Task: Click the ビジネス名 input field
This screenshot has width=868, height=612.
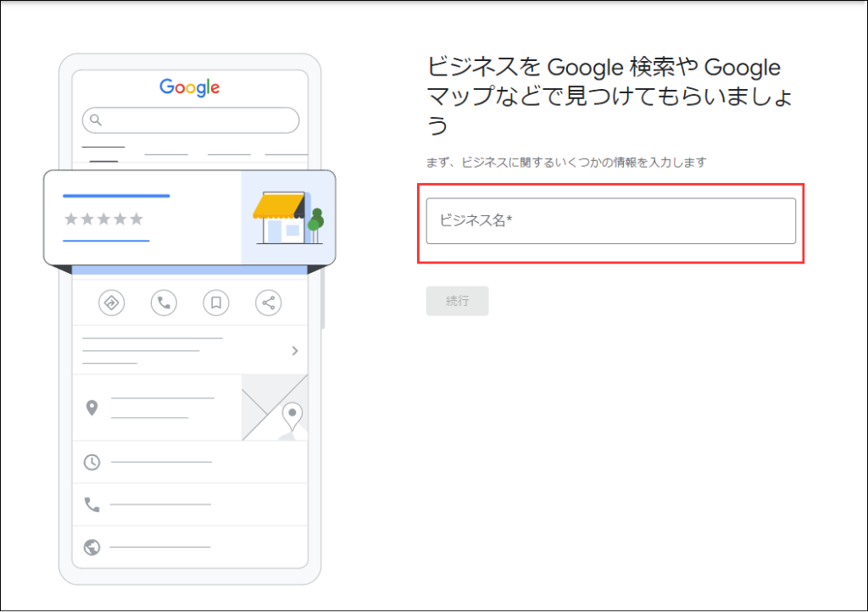Action: click(x=610, y=220)
